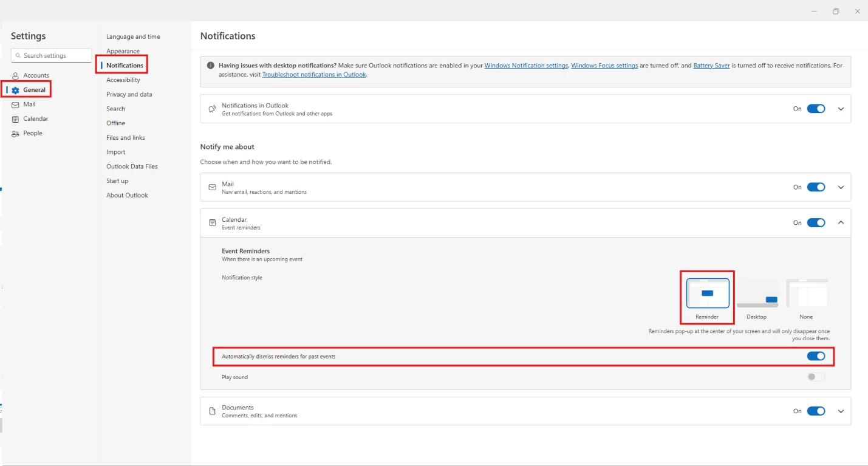Click the Notification style label
The image size is (868, 466).
[242, 278]
